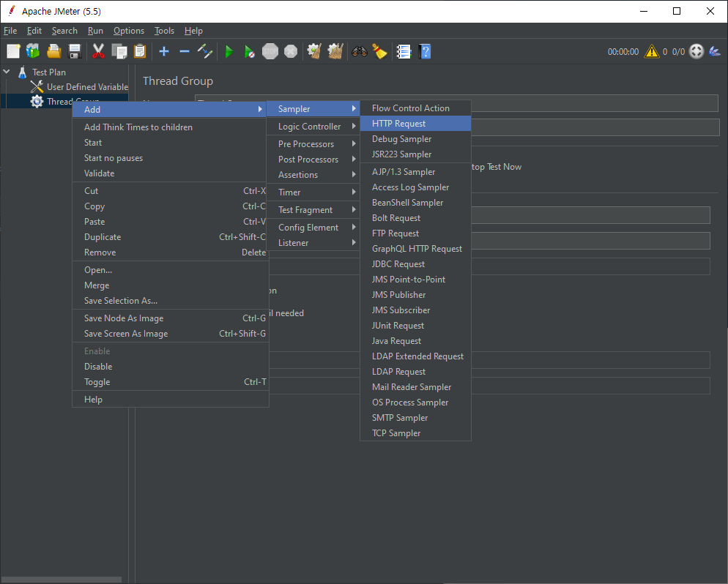Viewport: 728px width, 584px height.
Task: Click the remote engines status icon
Action: tap(697, 51)
